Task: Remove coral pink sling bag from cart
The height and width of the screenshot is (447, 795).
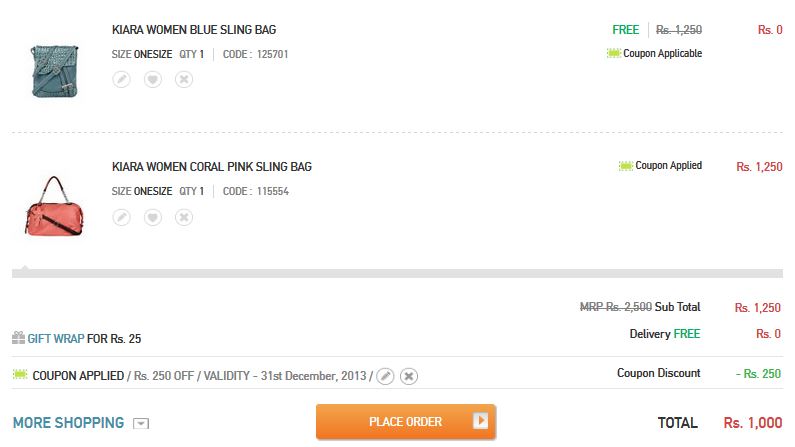Action: 184,217
